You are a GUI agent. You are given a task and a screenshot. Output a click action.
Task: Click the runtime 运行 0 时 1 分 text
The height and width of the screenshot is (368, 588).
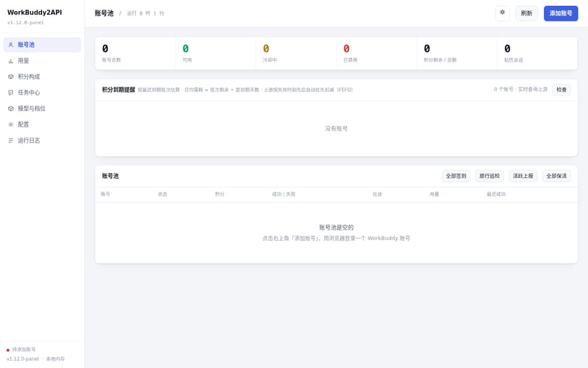(145, 13)
